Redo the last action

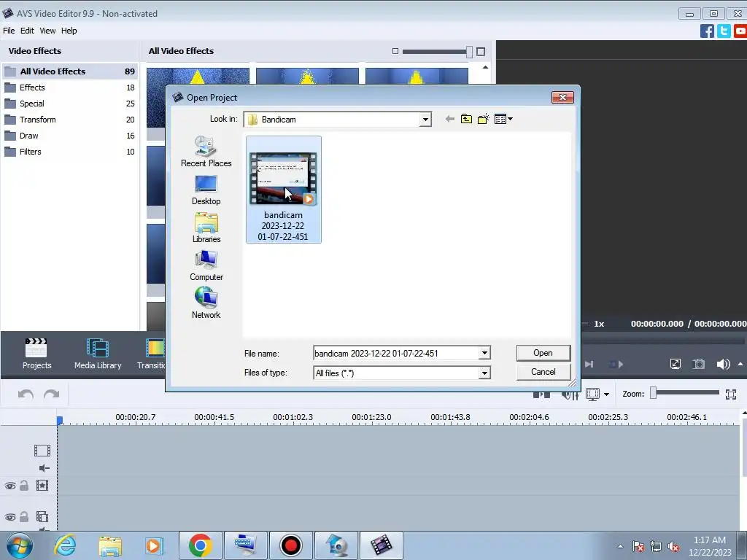pyautogui.click(x=52, y=394)
